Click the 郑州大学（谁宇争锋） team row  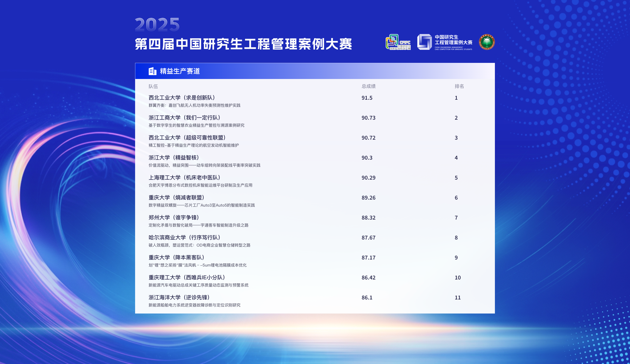[174, 218]
